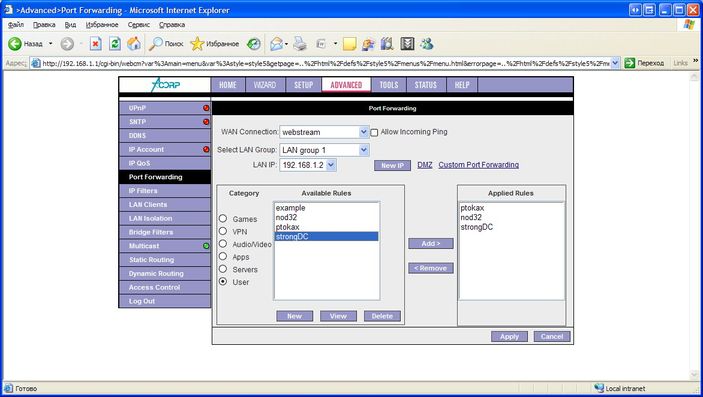Open the Справка menu

pyautogui.click(x=172, y=25)
